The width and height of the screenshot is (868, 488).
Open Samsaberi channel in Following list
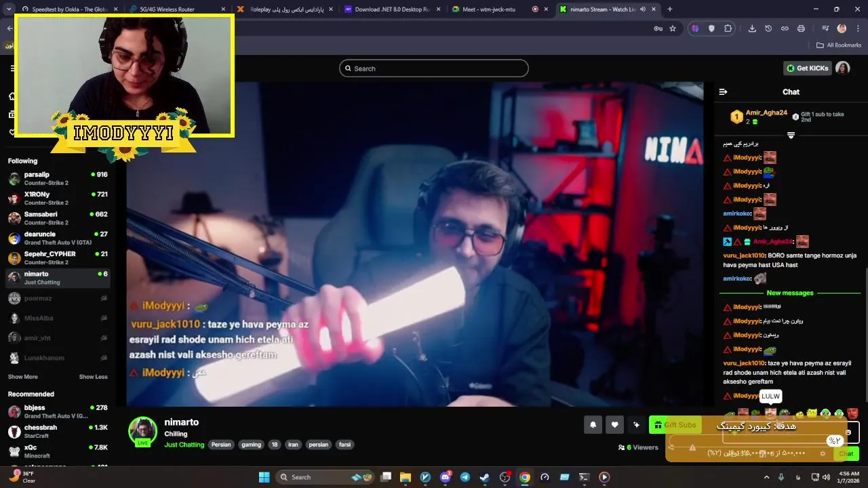58,218
